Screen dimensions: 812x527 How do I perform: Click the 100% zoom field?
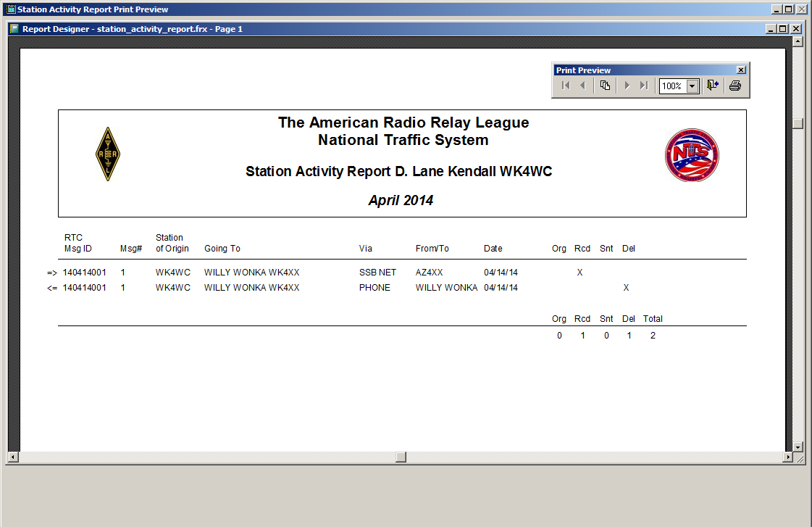click(673, 86)
